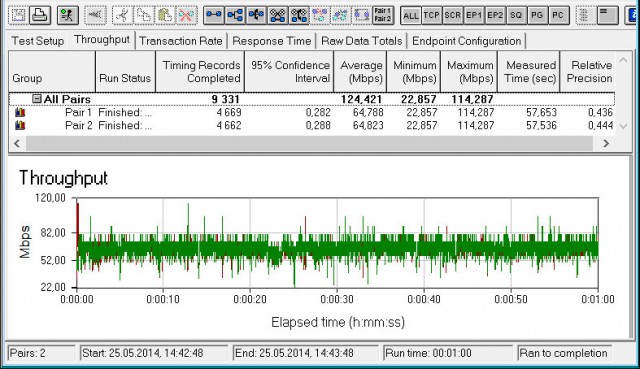This screenshot has height=369, width=640.
Task: Click the second greyed-out pair icon
Action: (x=341, y=15)
